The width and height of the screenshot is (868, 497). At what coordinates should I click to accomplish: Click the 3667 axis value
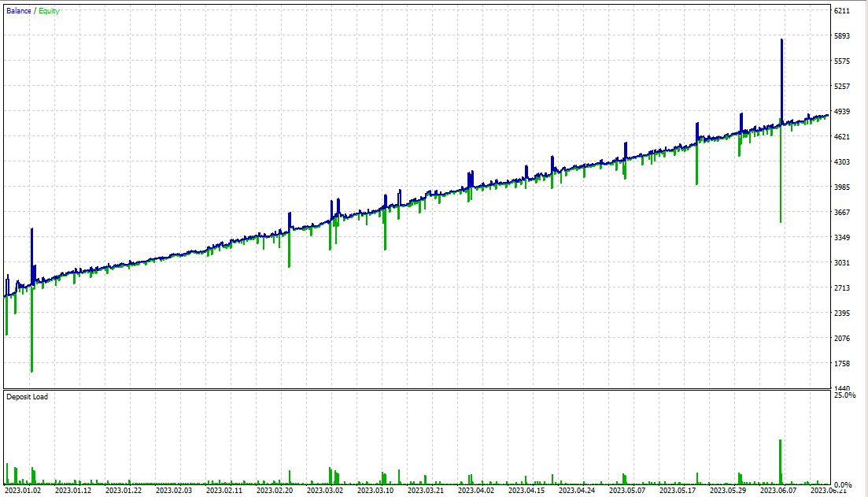click(841, 213)
